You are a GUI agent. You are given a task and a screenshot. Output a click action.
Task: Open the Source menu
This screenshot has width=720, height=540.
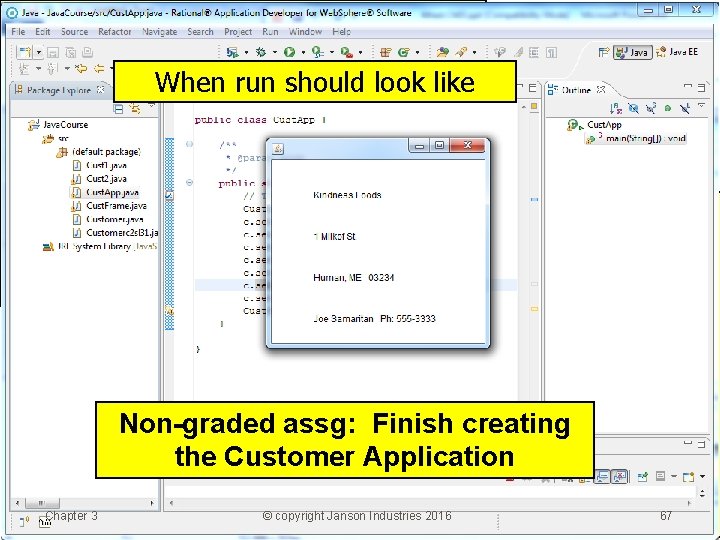74,32
